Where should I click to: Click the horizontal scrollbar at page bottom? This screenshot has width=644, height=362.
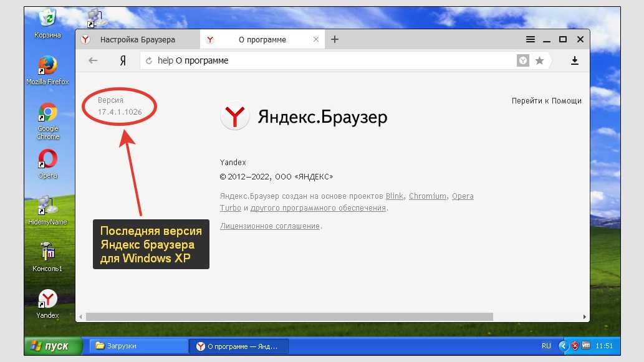pos(287,317)
